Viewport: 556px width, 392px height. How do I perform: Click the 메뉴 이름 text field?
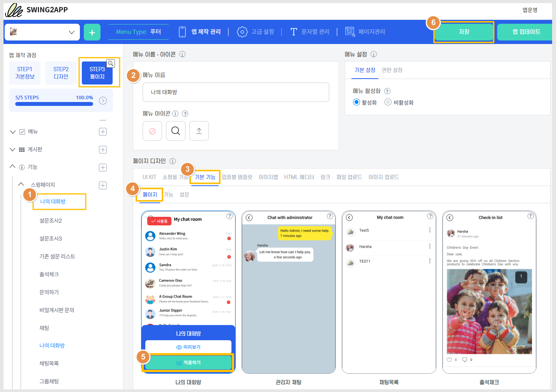point(236,92)
